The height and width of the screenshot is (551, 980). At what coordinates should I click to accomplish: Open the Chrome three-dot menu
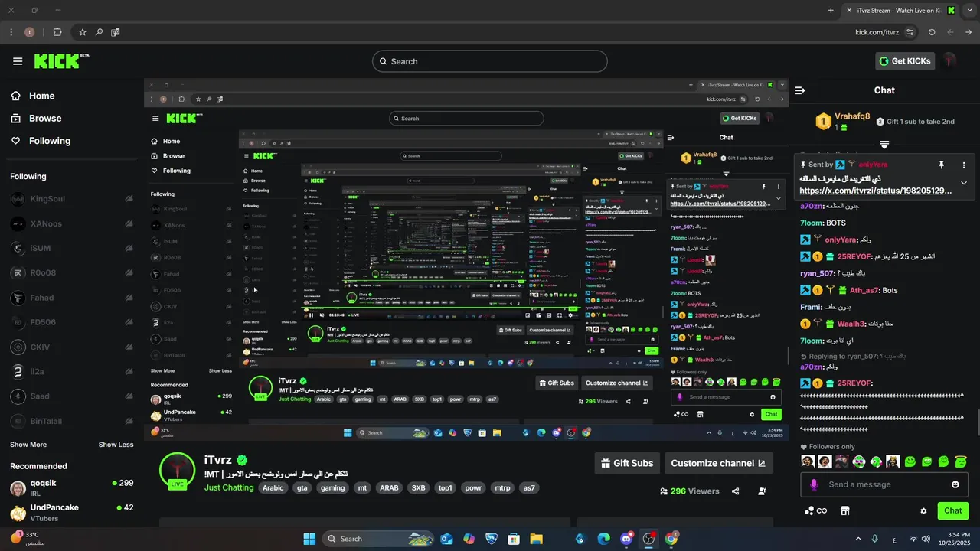click(11, 32)
